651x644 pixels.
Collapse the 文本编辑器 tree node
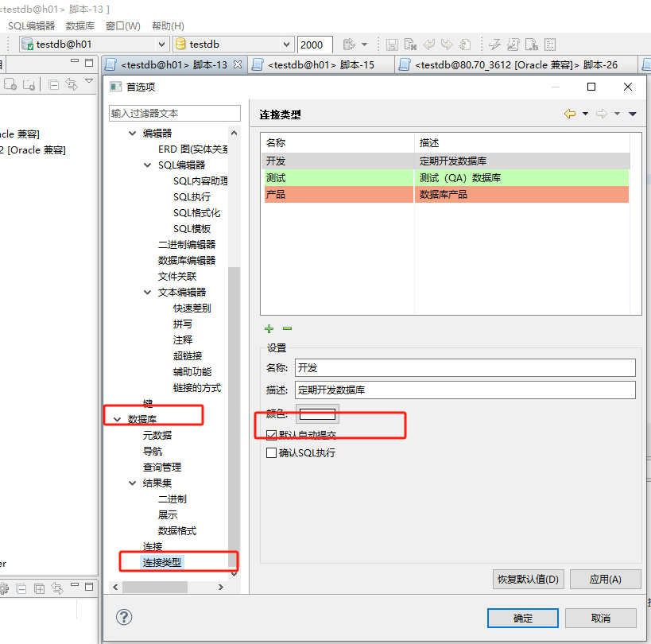[x=147, y=293]
